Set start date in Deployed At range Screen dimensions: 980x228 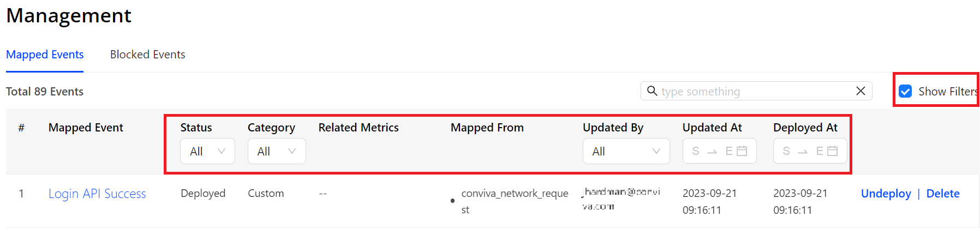786,151
